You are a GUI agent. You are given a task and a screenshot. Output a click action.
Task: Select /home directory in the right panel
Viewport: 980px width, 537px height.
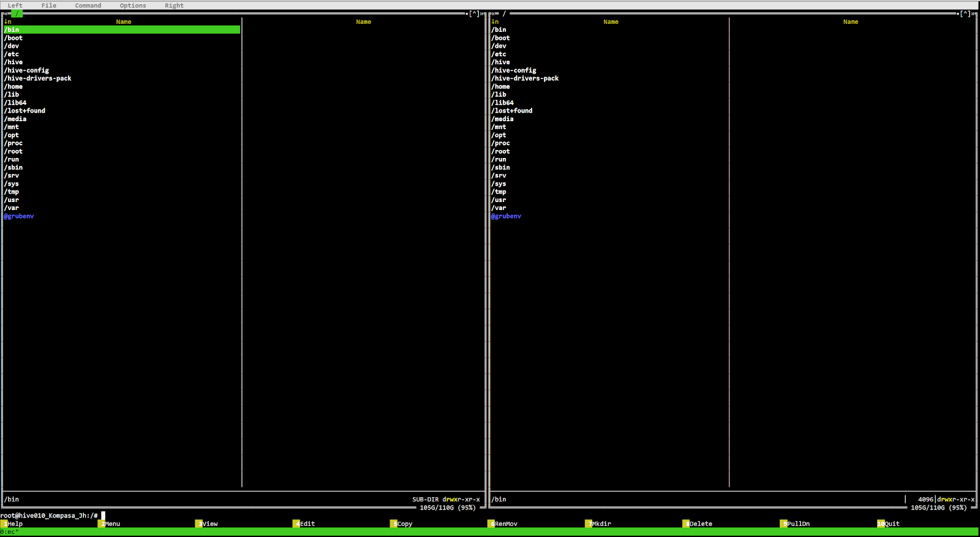[502, 86]
